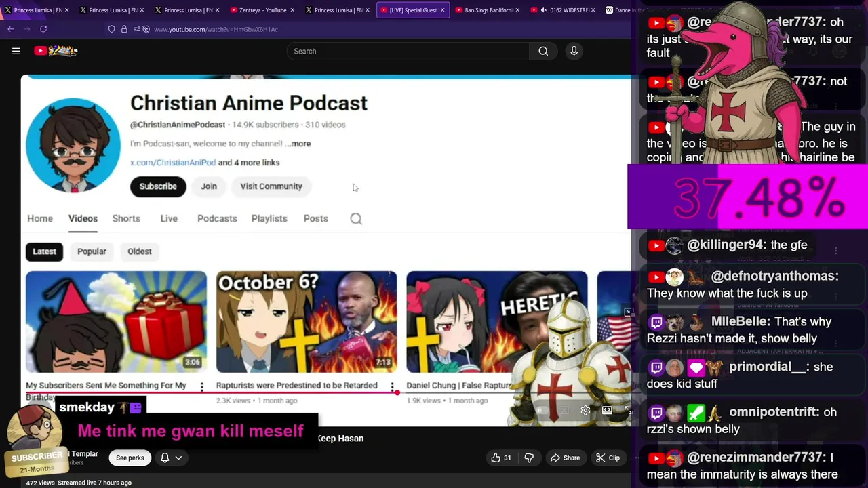Image resolution: width=868 pixels, height=488 pixels.
Task: Close the '[LIVE] Special Guest' browser tab
Action: tap(442, 10)
